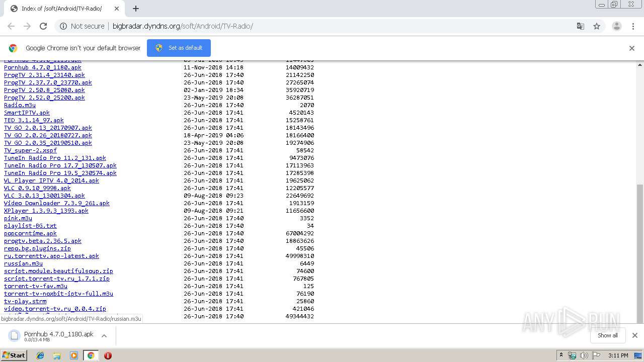Screen dimensions: 644x362
Task: Open the Chrome profile avatar
Action: tap(617, 26)
